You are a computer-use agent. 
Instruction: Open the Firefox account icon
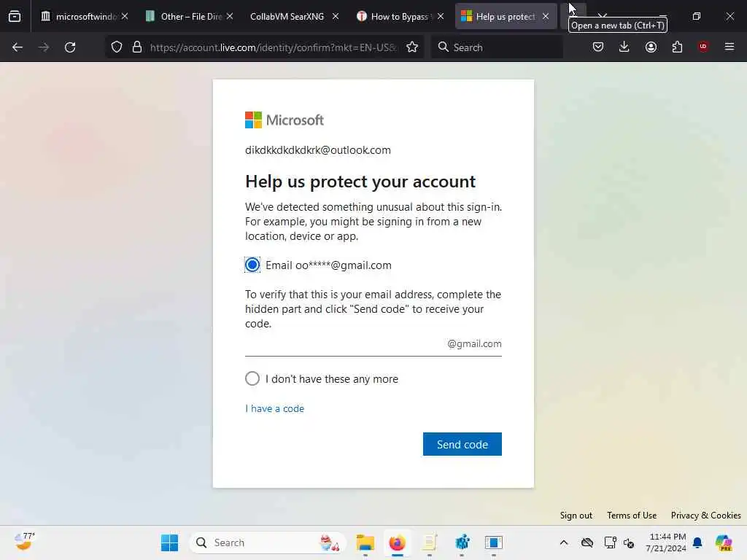651,47
